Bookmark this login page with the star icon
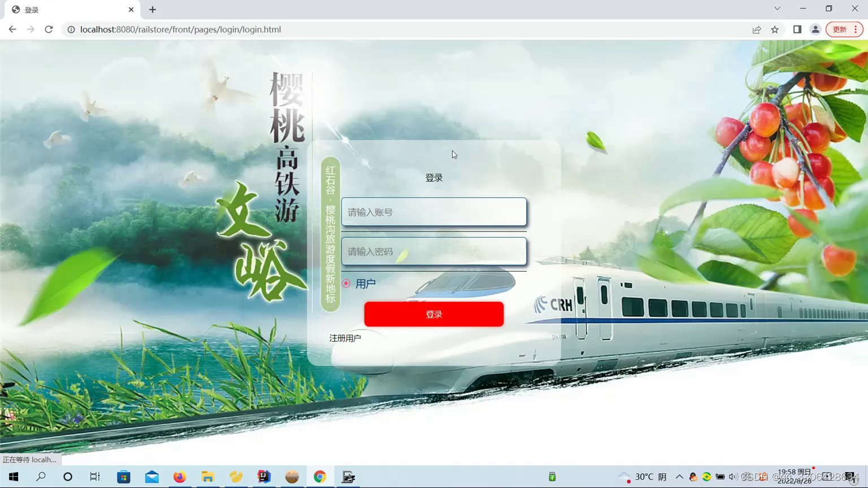Viewport: 868px width, 488px height. coord(774,29)
